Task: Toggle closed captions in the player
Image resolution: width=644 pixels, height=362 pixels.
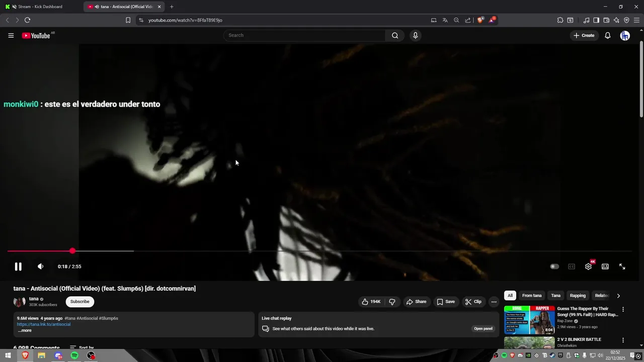Action: (572, 266)
